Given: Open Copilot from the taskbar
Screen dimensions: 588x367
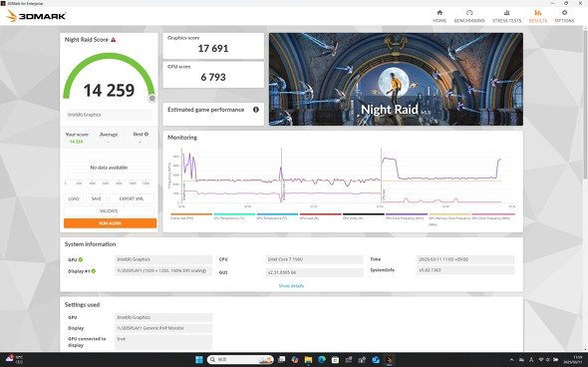Looking at the screenshot, I should [x=295, y=359].
